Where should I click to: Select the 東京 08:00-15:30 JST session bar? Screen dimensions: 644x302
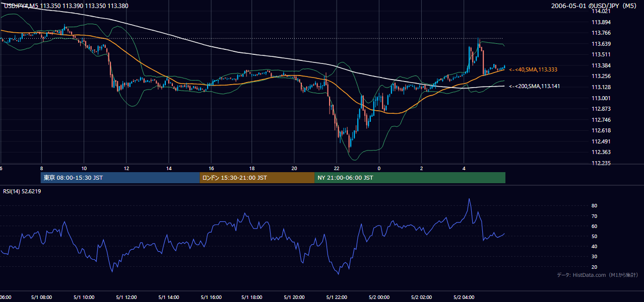120,178
